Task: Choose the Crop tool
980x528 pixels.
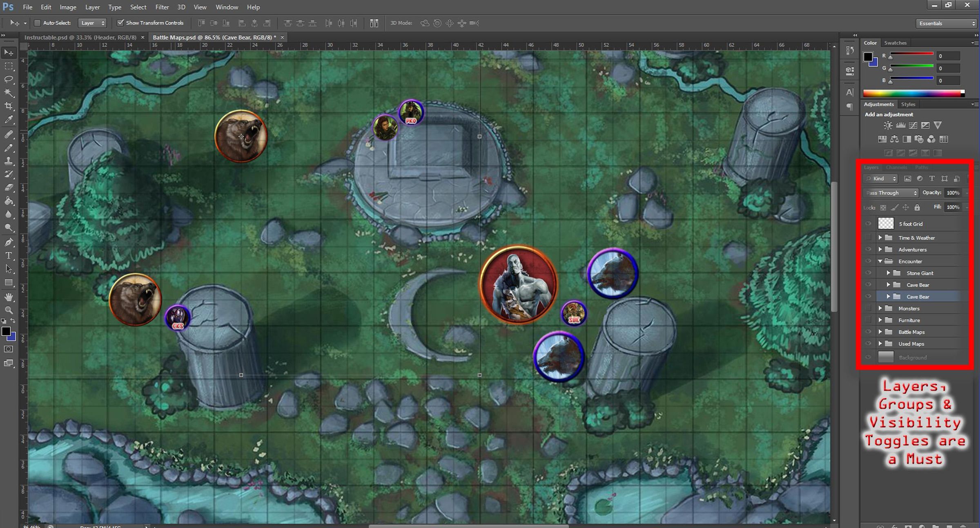Action: pos(9,106)
